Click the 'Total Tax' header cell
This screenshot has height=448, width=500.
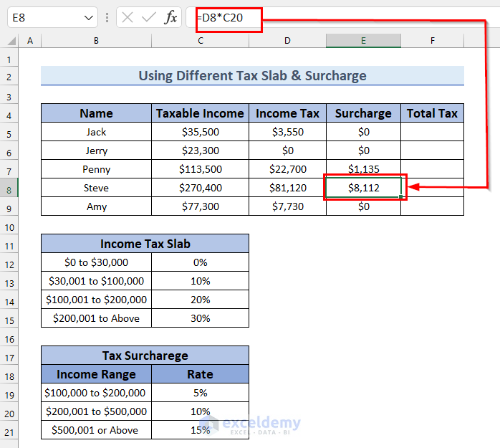pos(433,113)
